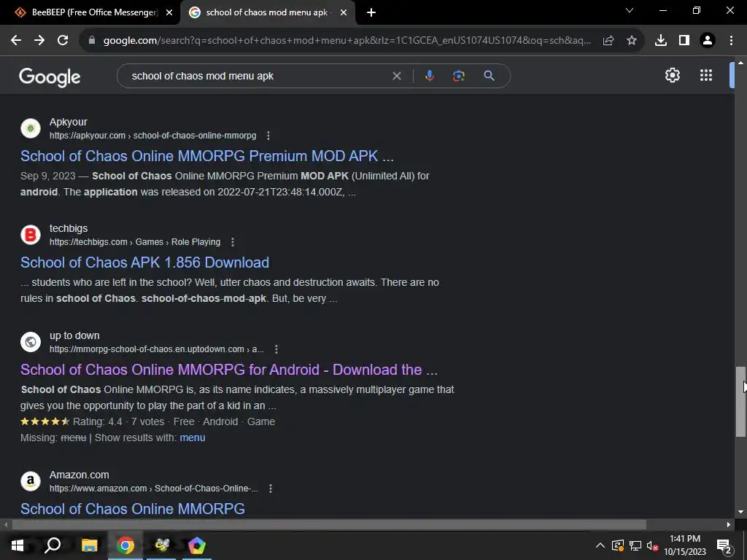Click the muted volume tray icon
This screenshot has height=560, width=747.
(x=651, y=545)
